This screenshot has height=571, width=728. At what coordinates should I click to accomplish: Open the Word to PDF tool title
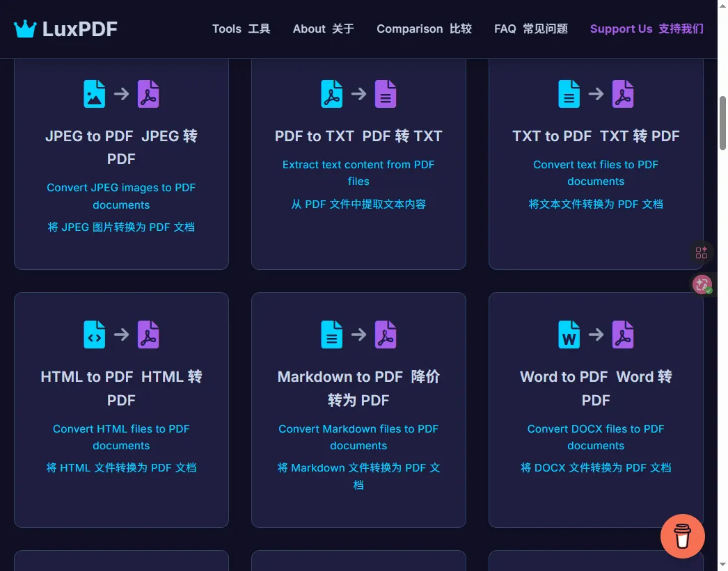596,388
